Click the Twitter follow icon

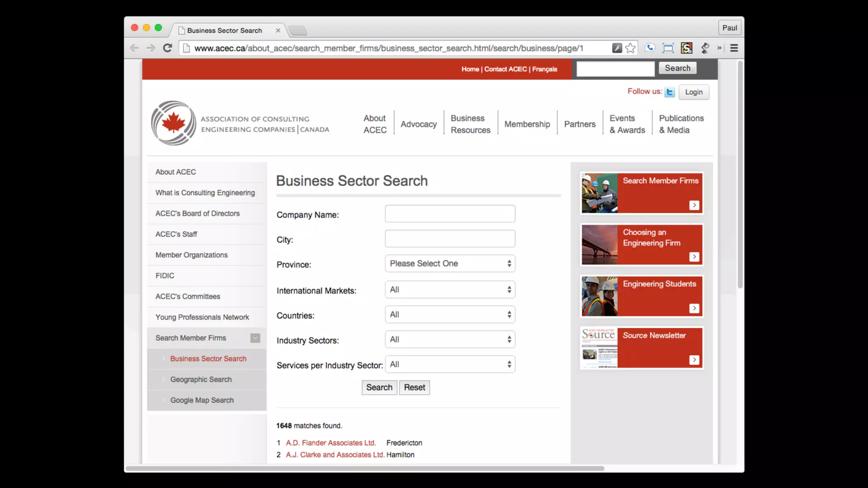click(669, 92)
